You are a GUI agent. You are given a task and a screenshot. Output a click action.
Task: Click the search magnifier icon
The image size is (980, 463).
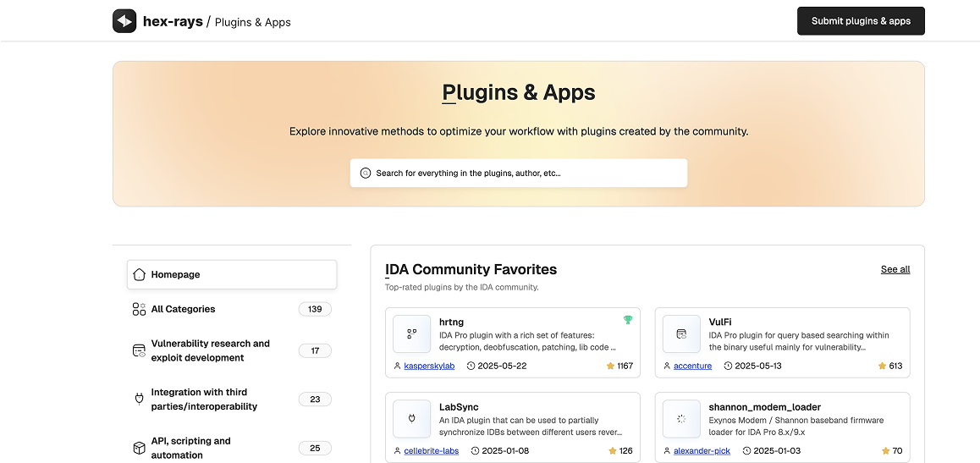(x=366, y=173)
